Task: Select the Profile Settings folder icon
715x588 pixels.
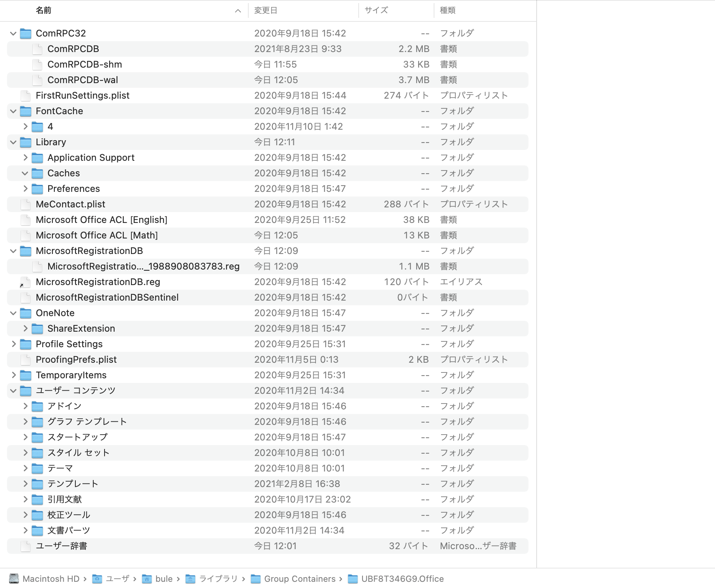Action: point(26,344)
